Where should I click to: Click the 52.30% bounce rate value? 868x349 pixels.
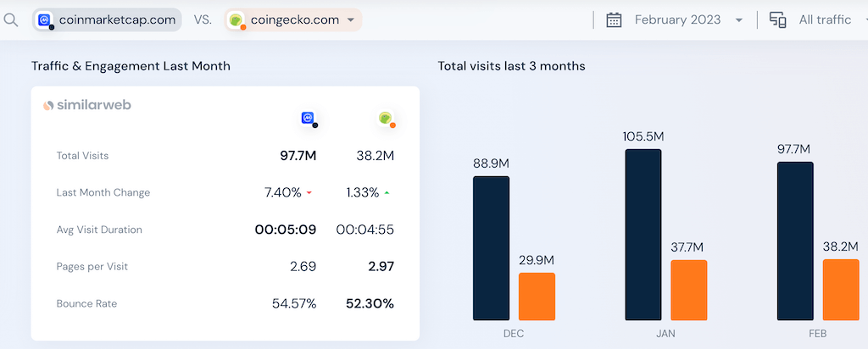pyautogui.click(x=370, y=303)
